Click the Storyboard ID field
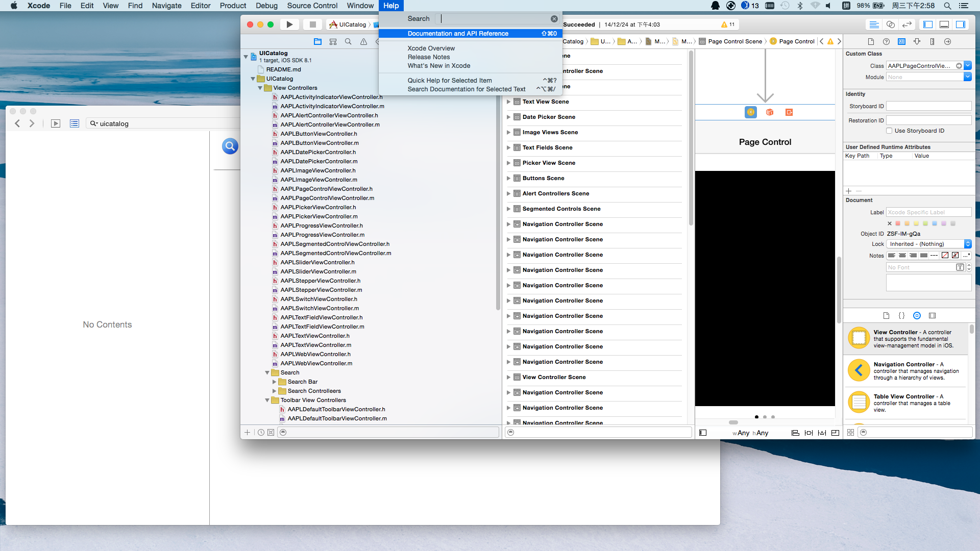Image resolution: width=980 pixels, height=551 pixels. pyautogui.click(x=929, y=106)
